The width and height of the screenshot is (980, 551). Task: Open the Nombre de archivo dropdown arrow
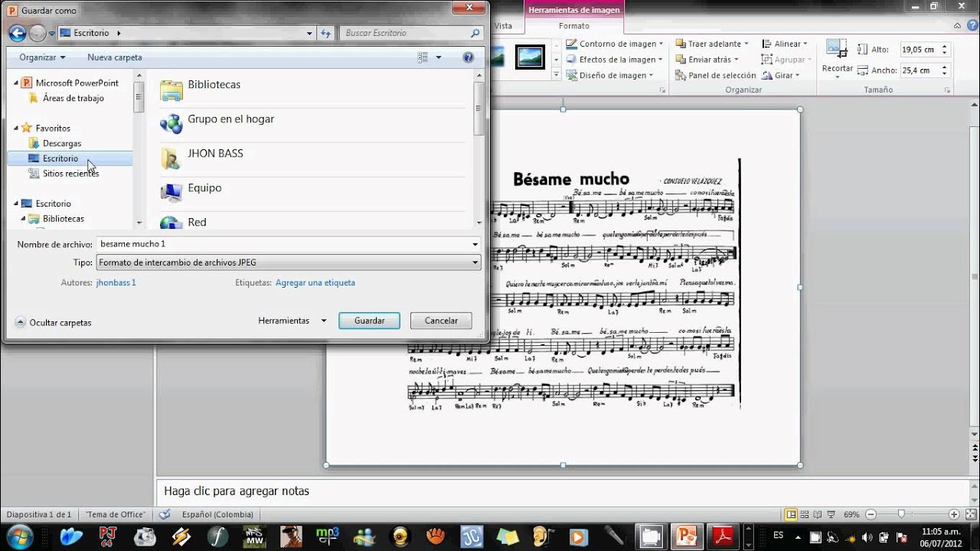click(475, 244)
